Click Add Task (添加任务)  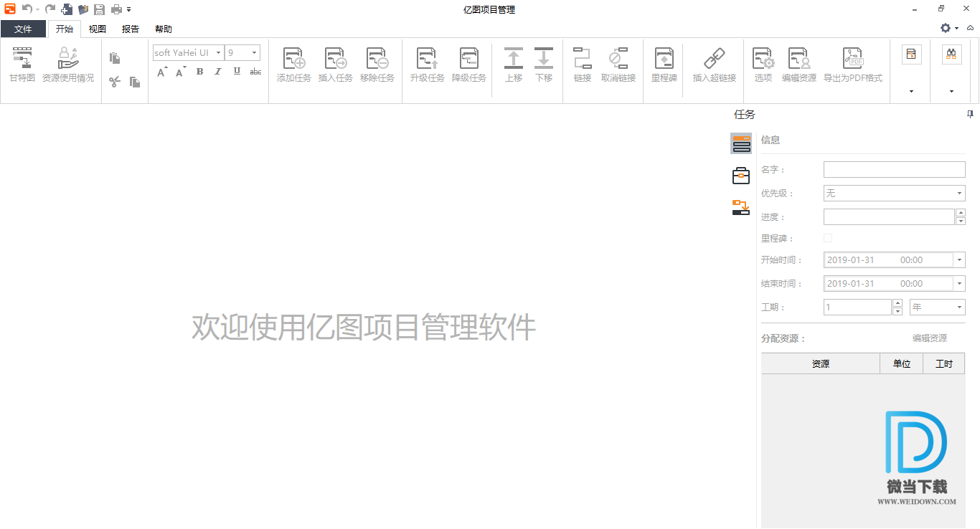coord(294,65)
